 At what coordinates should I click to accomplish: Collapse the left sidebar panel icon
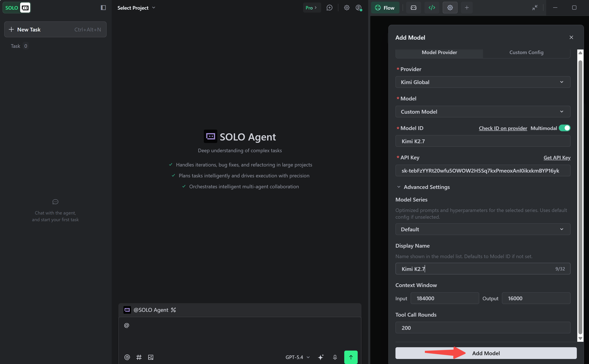tap(103, 8)
